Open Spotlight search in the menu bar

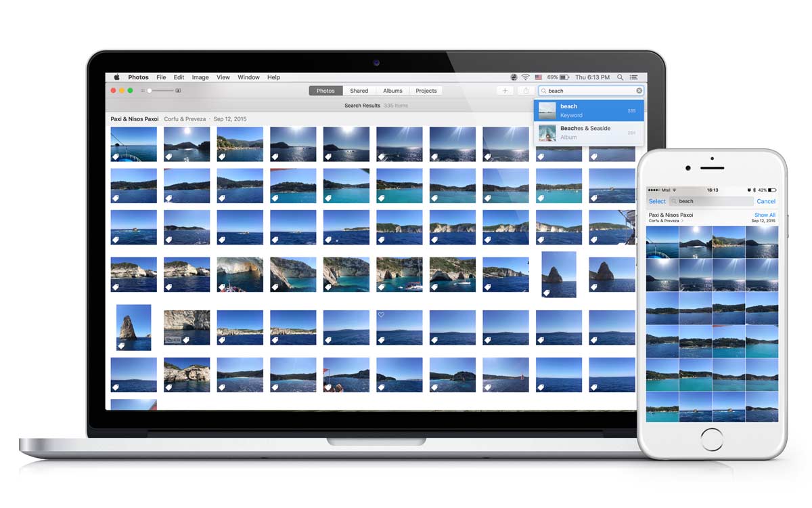[621, 77]
